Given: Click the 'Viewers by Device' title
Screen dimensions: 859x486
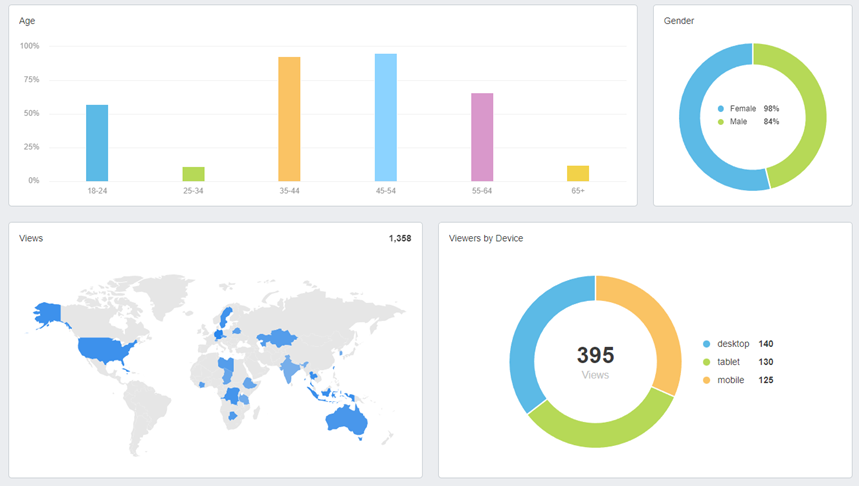Looking at the screenshot, I should [x=486, y=238].
